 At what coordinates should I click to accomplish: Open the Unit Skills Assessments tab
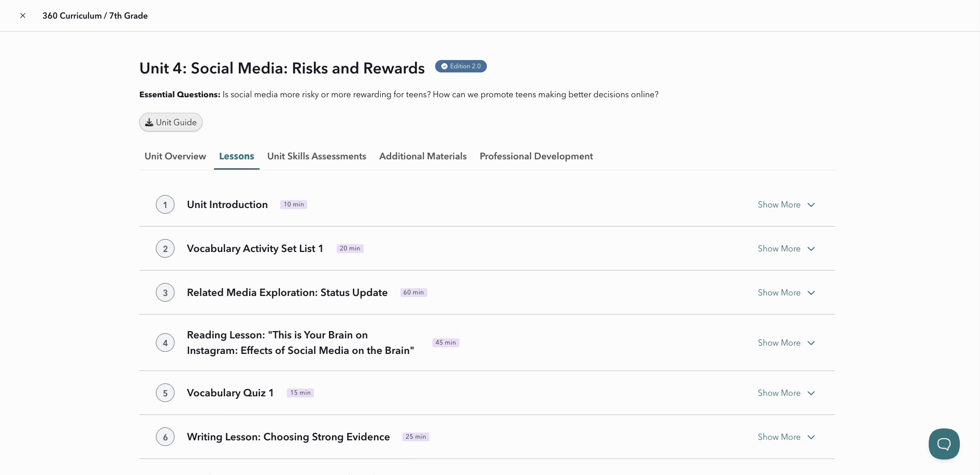[316, 156]
